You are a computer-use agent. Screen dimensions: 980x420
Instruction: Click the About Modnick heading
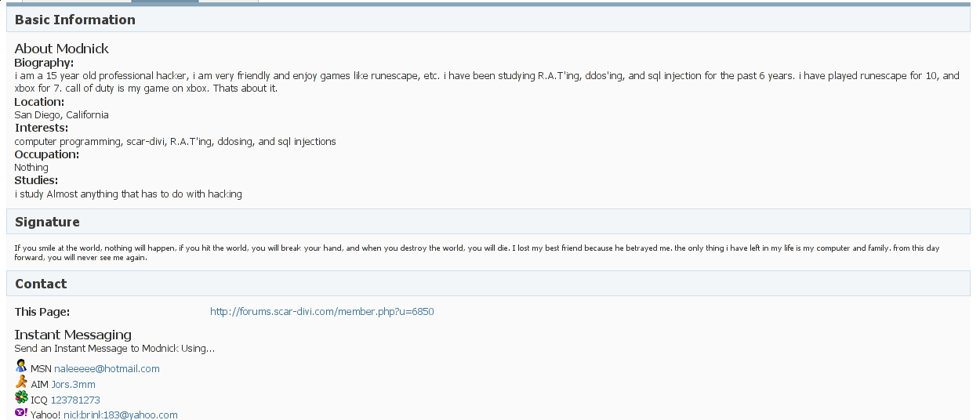[x=61, y=49]
